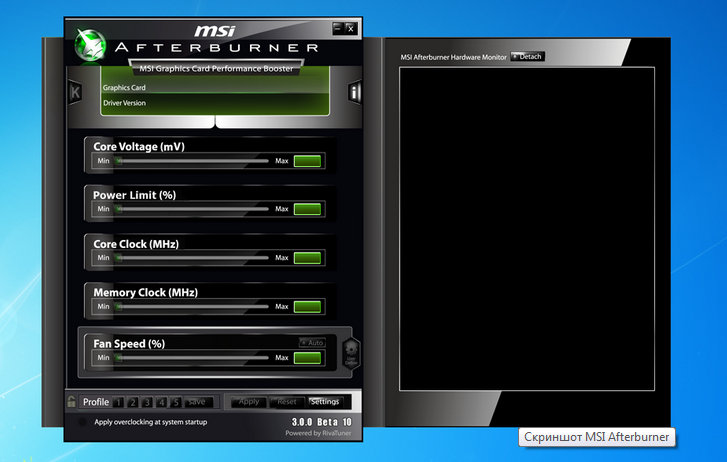This screenshot has height=462, width=727.
Task: Click the Скриншот MSI Afterburner tooltip
Action: click(597, 437)
